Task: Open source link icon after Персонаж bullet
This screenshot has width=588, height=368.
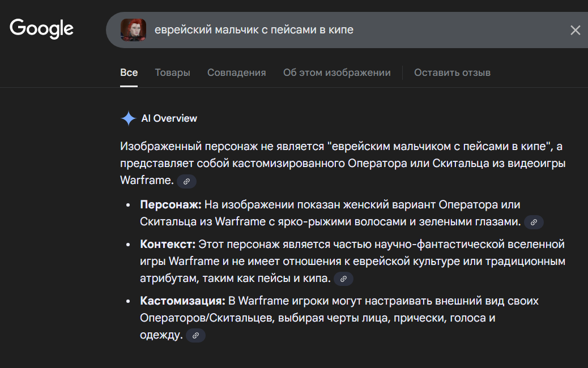Action: [534, 222]
